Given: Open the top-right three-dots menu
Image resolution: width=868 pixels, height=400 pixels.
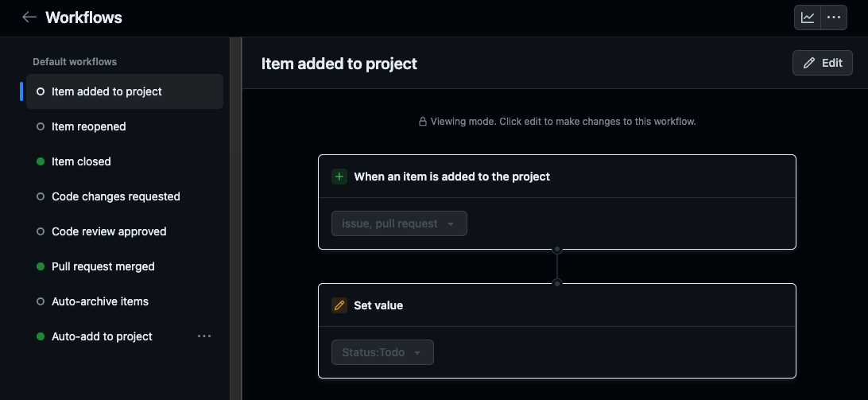Looking at the screenshot, I should point(834,17).
